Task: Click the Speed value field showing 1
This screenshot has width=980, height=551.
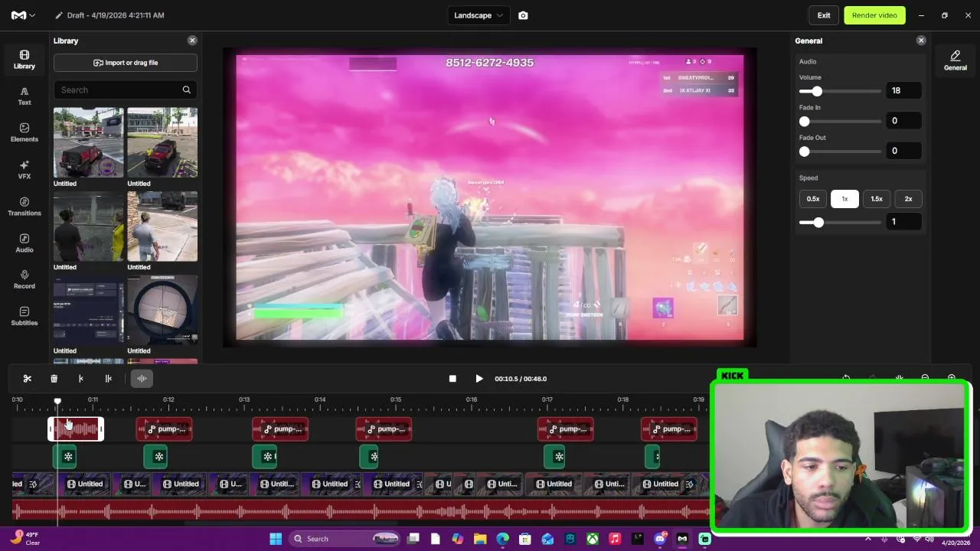Action: click(903, 222)
